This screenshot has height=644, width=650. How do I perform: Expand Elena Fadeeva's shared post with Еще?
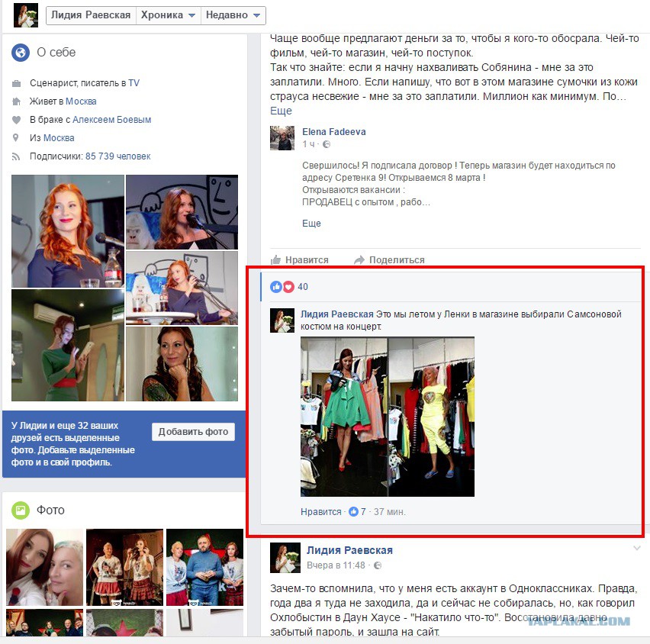(x=311, y=224)
